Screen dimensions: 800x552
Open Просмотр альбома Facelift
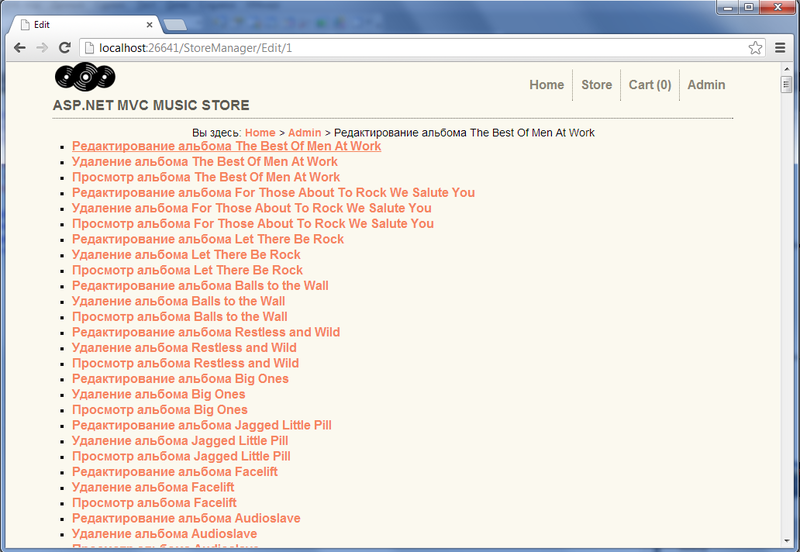(x=154, y=503)
